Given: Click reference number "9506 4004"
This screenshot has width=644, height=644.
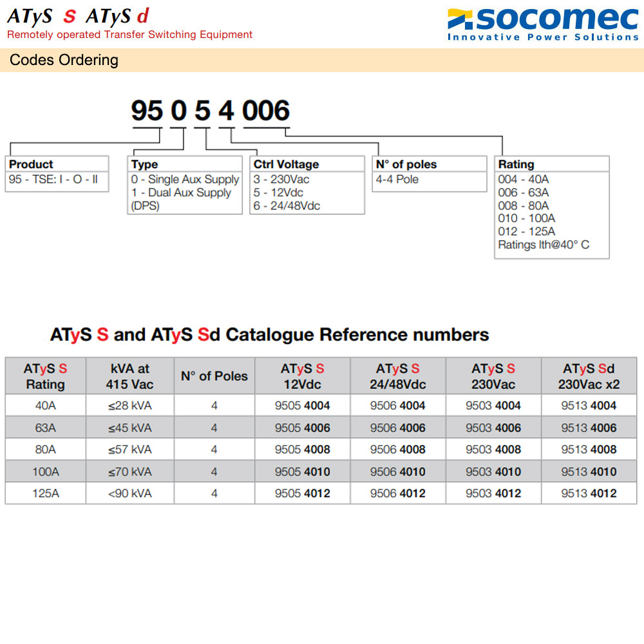Looking at the screenshot, I should click(397, 406).
